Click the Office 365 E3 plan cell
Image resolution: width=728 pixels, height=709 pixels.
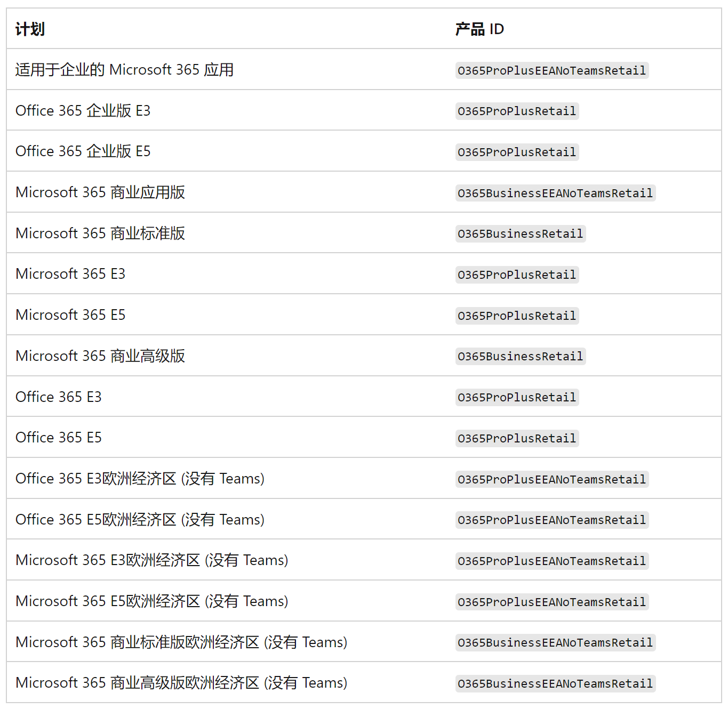[x=58, y=397]
